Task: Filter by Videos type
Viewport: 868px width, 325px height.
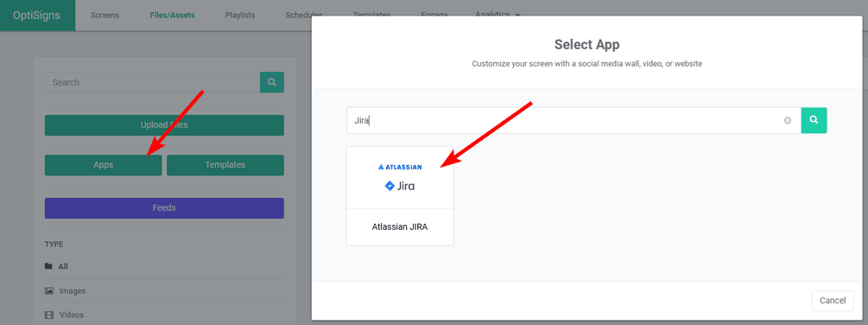Action: (x=72, y=315)
